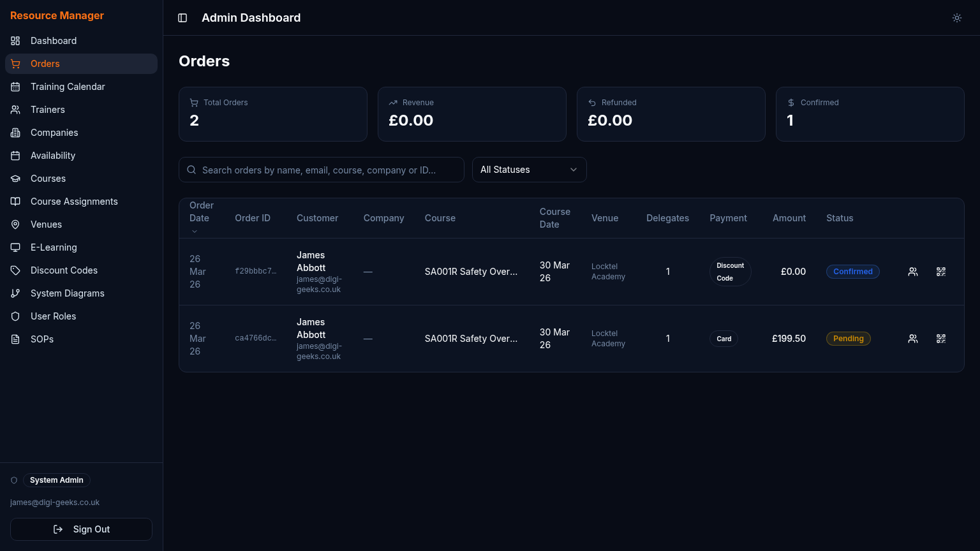The height and width of the screenshot is (551, 980).
Task: View delegates for the Confirmed order
Action: (913, 272)
